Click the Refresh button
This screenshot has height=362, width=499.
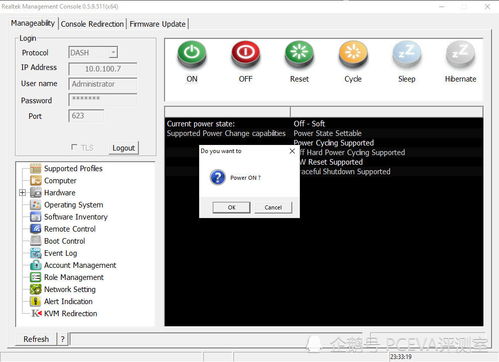(x=36, y=339)
